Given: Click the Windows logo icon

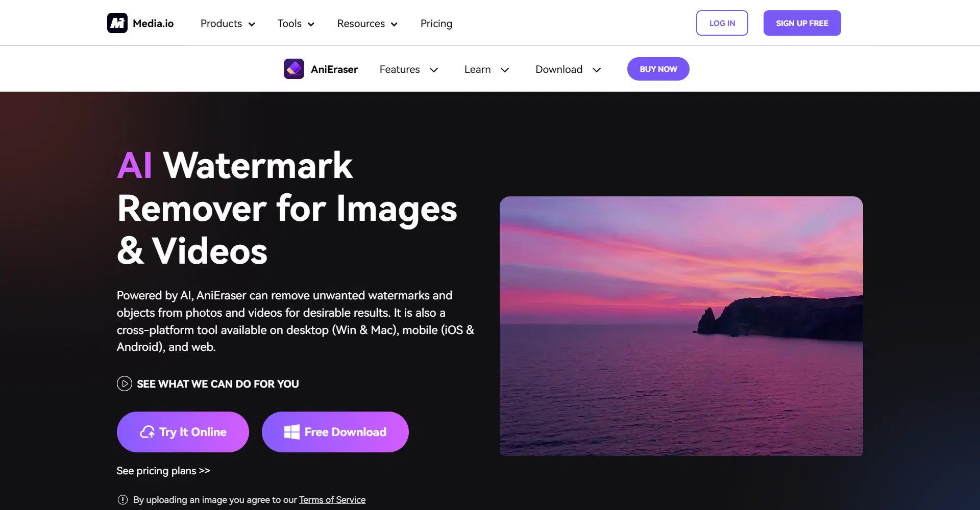Looking at the screenshot, I should click(x=291, y=432).
